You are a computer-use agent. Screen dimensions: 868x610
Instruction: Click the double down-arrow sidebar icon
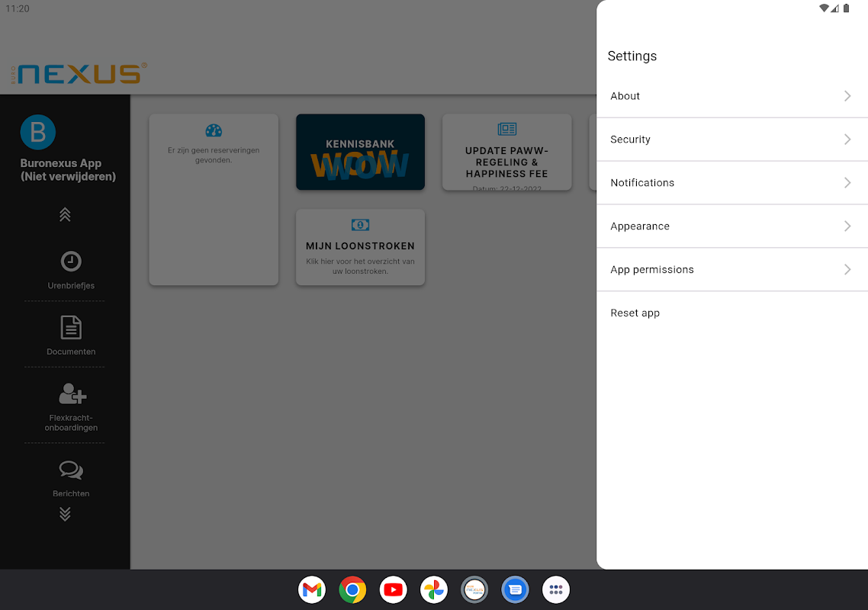[x=65, y=514]
